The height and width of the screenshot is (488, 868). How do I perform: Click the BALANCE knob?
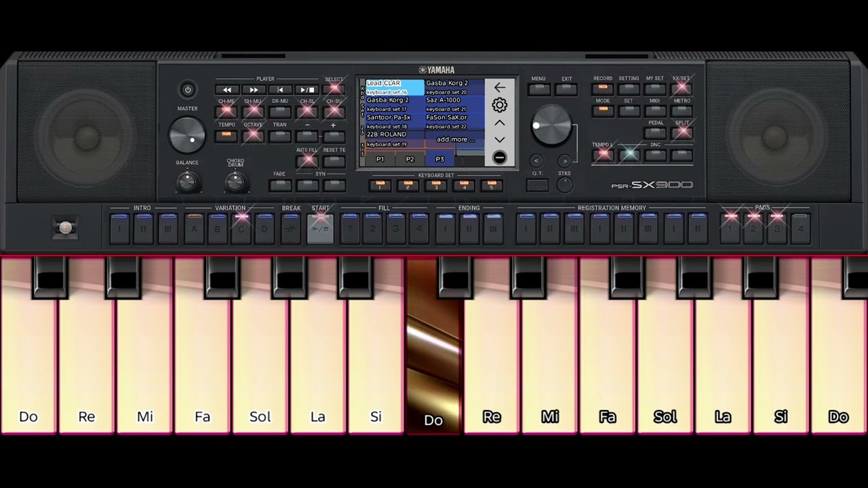(x=187, y=182)
